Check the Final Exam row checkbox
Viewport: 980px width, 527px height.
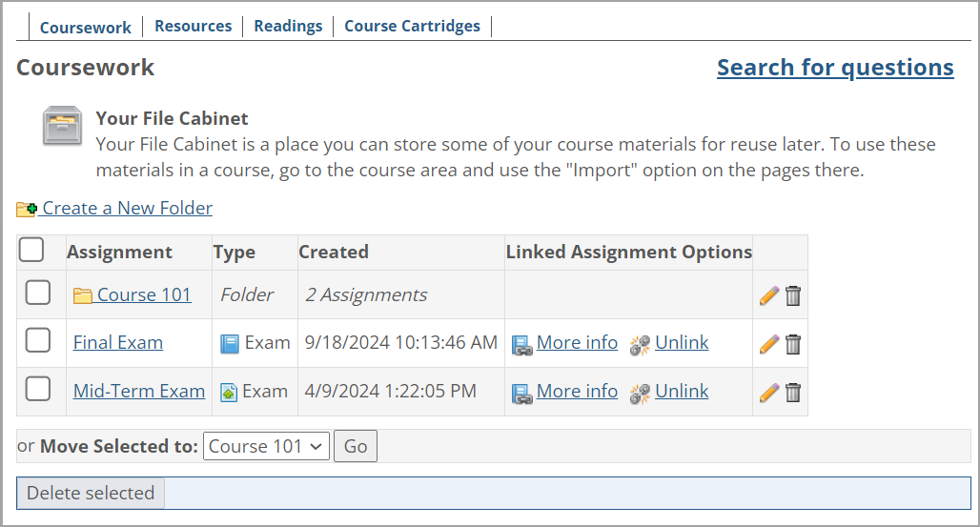point(38,340)
